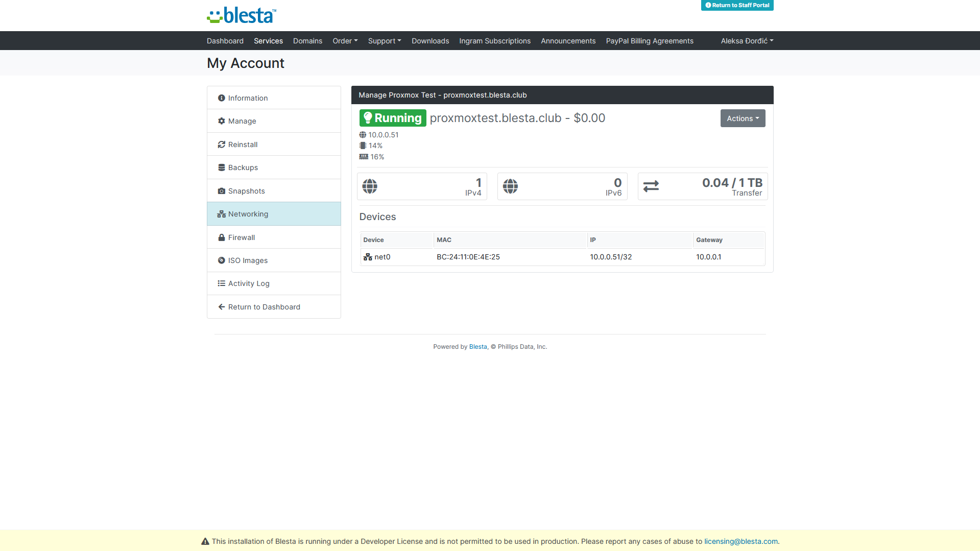Click the IPv4 globe icon

click(370, 186)
